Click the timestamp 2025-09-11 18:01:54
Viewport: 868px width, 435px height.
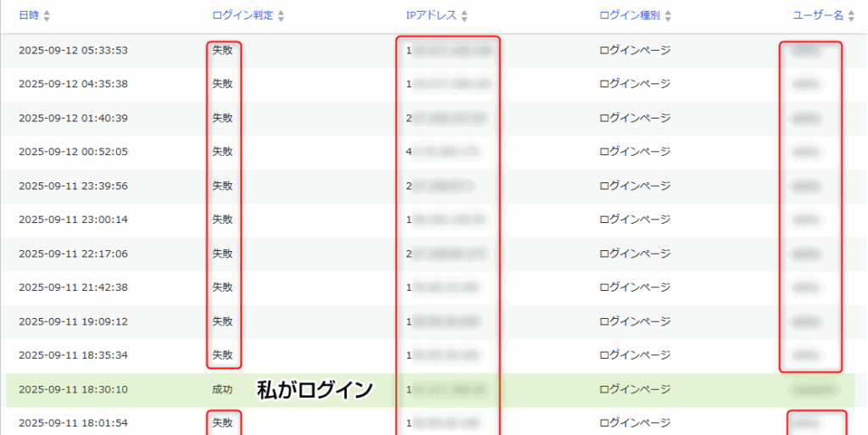click(x=73, y=423)
